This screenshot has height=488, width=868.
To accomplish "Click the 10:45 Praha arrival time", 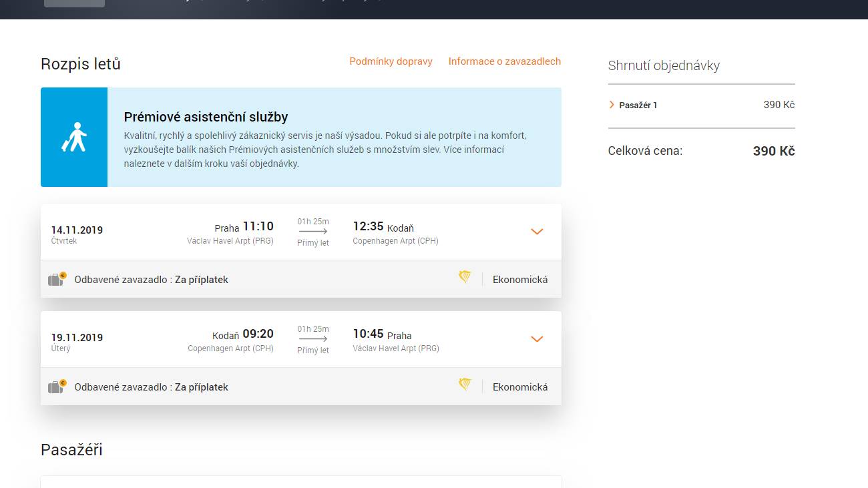I will (x=368, y=334).
